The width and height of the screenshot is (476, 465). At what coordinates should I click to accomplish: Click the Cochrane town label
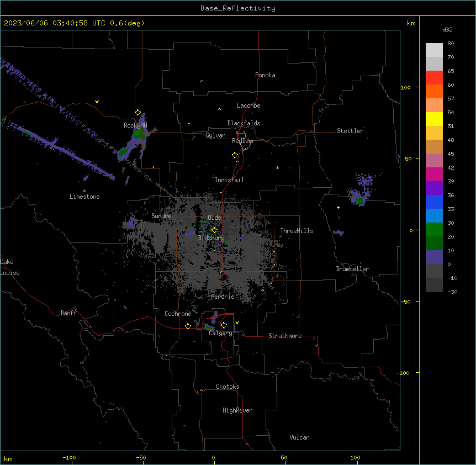coord(178,314)
